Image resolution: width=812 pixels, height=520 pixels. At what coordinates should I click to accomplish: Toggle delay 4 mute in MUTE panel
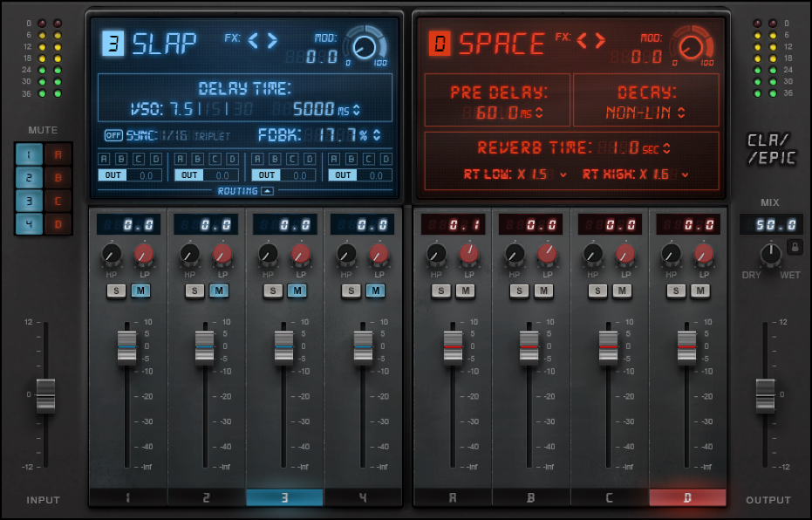[29, 224]
